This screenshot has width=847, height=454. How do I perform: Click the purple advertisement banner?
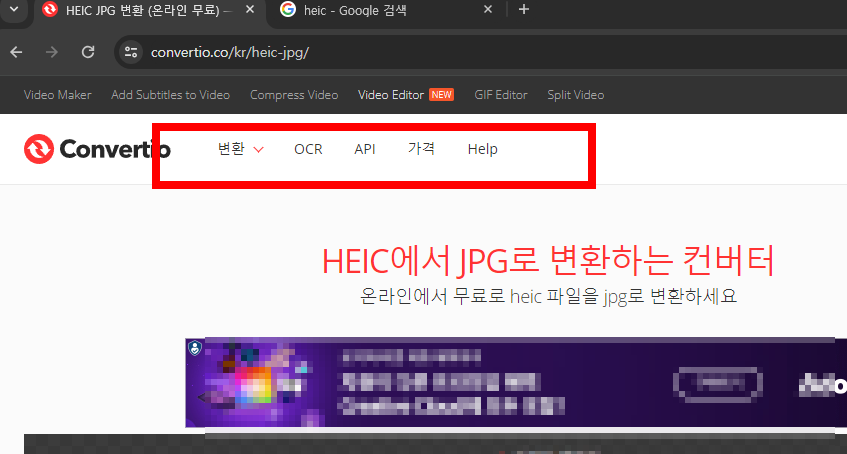click(x=516, y=383)
